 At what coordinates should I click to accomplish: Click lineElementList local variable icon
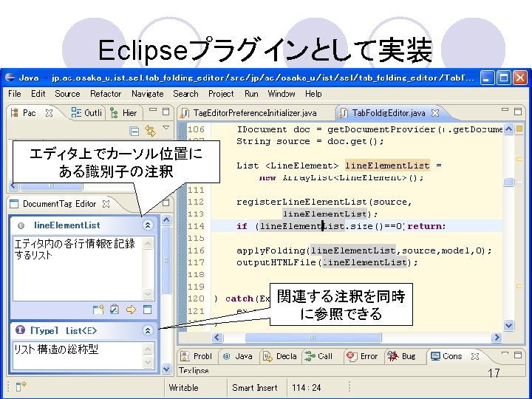coord(21,225)
